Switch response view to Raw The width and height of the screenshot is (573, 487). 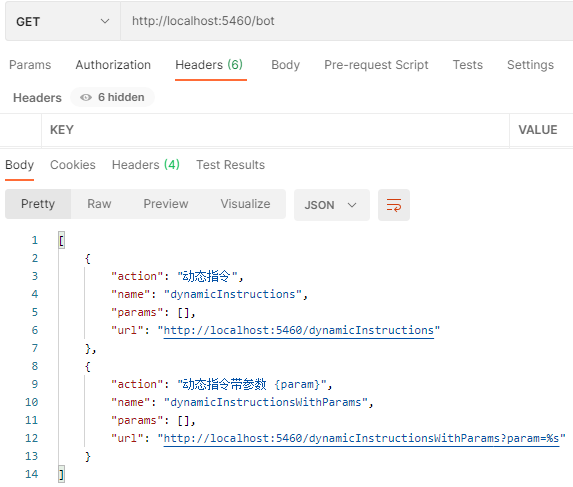tap(99, 204)
